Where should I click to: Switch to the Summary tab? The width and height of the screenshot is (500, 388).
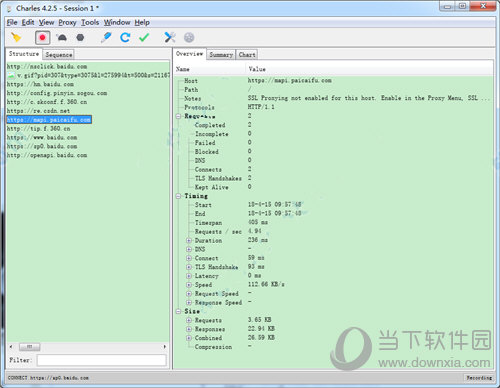coord(221,55)
